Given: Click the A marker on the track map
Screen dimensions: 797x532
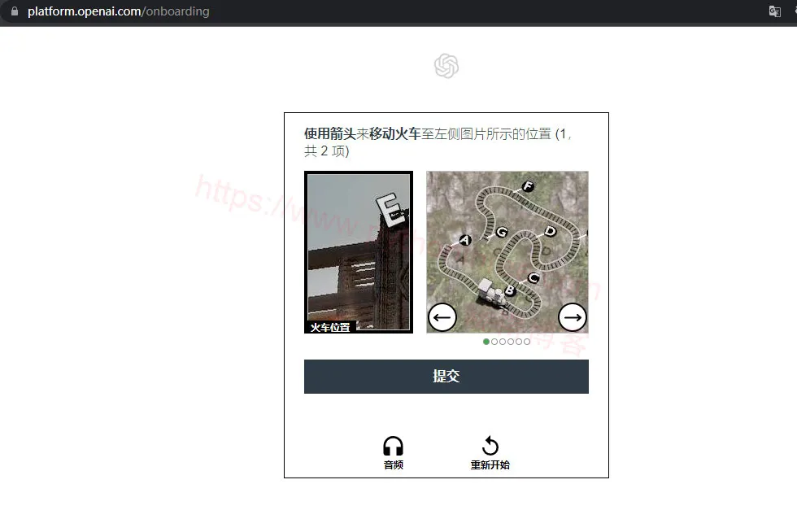Looking at the screenshot, I should click(465, 240).
